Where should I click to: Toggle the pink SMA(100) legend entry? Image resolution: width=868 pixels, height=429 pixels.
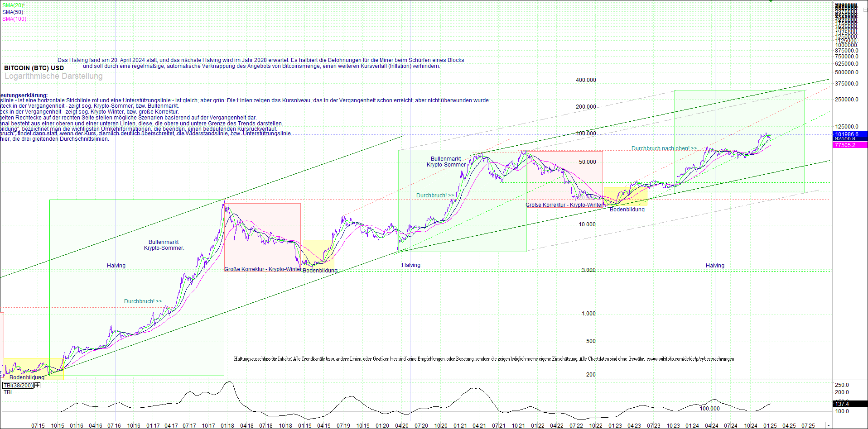[x=14, y=19]
